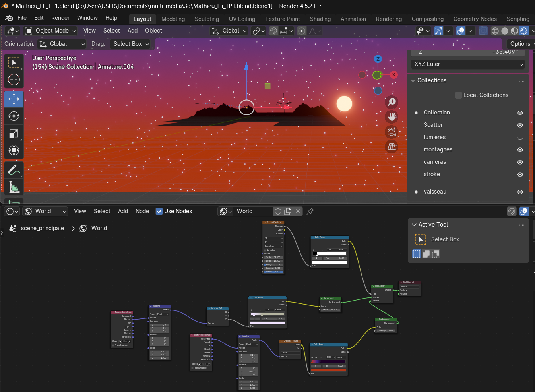Click the Options button

click(520, 44)
